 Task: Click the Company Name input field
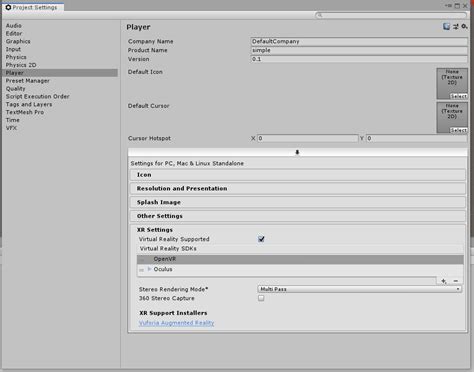[x=359, y=41]
